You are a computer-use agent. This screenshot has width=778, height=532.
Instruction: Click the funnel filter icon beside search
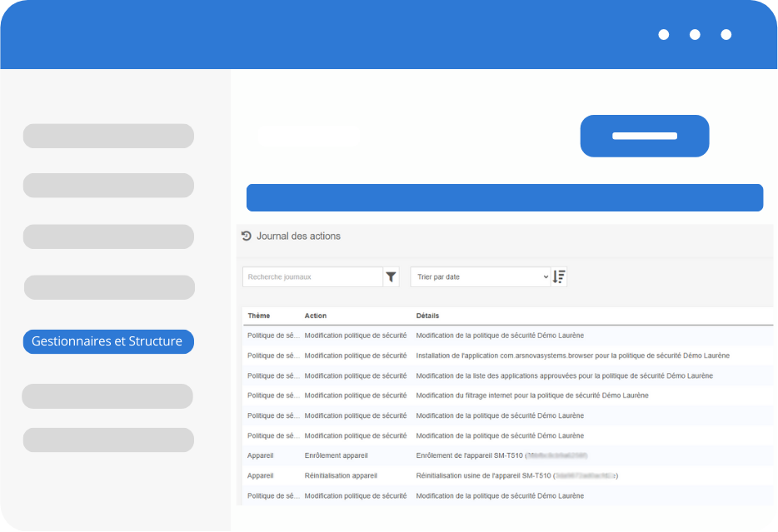tap(391, 277)
